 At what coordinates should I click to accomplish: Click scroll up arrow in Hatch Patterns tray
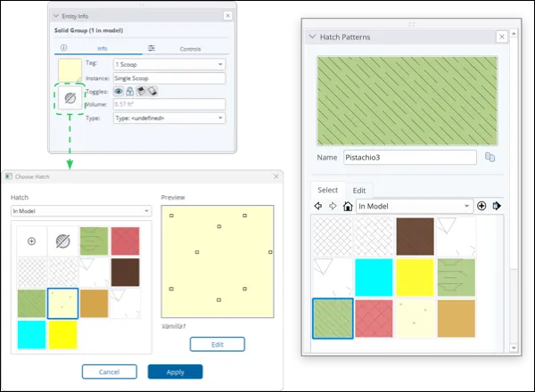[514, 33]
